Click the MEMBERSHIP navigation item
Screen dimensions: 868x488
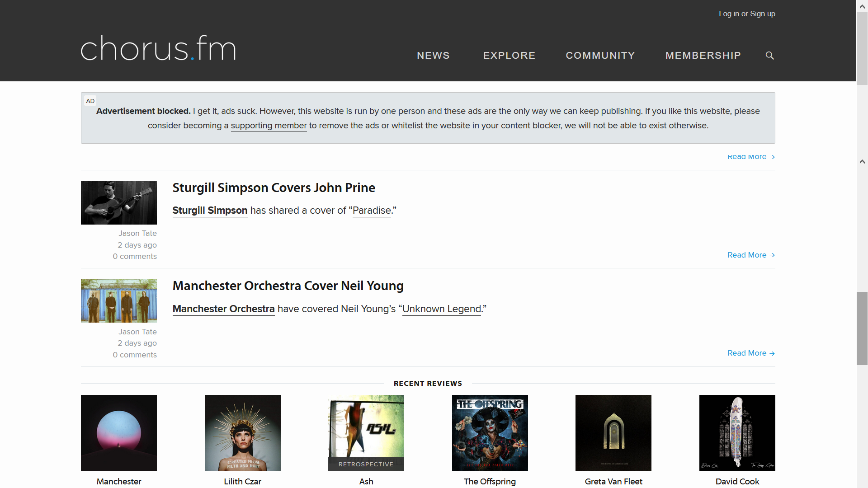point(703,56)
